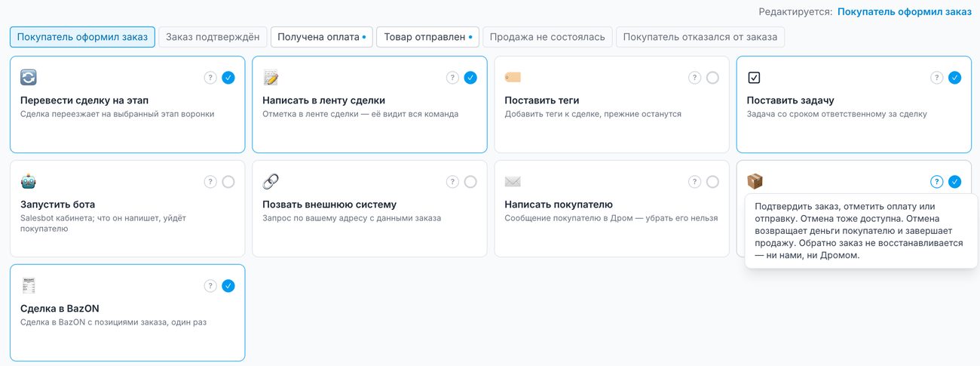This screenshot has height=366, width=980.
Task: Click text 'Сделка переезжает на выбранный этап воронки'
Action: tap(118, 115)
